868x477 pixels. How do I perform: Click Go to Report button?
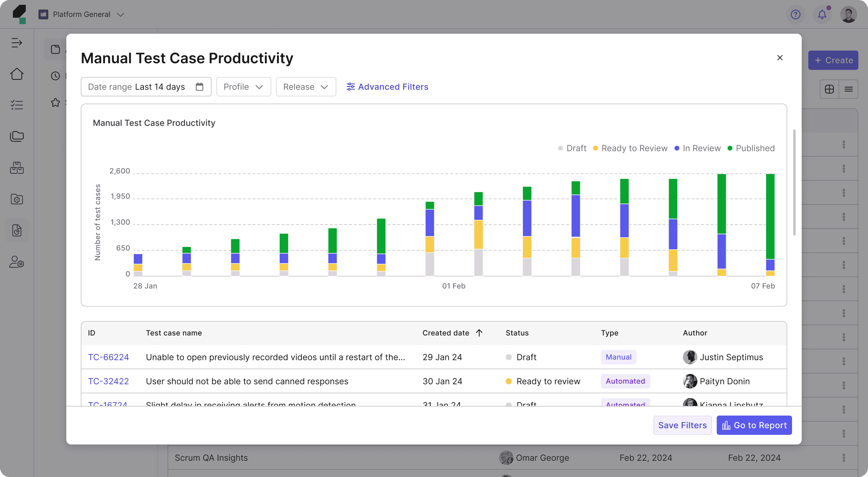(754, 425)
